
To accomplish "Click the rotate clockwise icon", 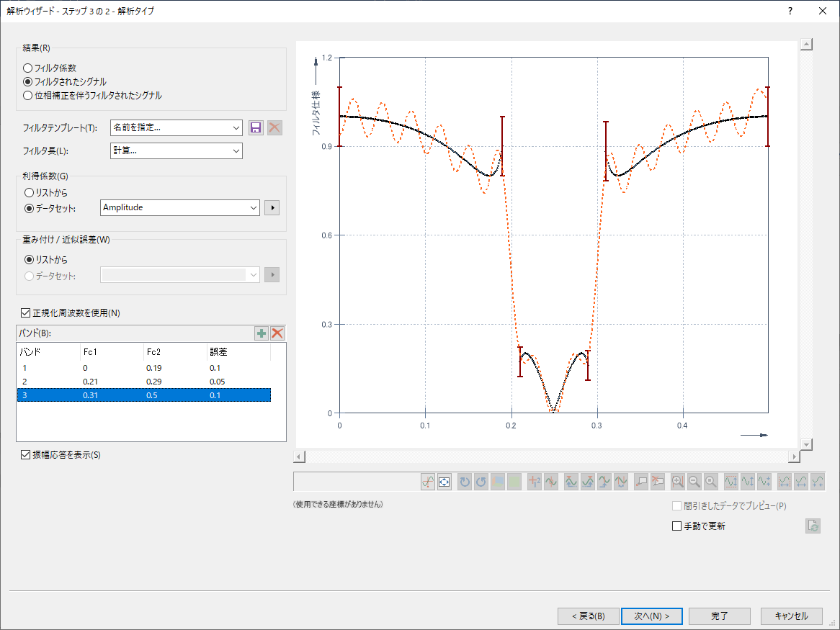I will (x=465, y=482).
